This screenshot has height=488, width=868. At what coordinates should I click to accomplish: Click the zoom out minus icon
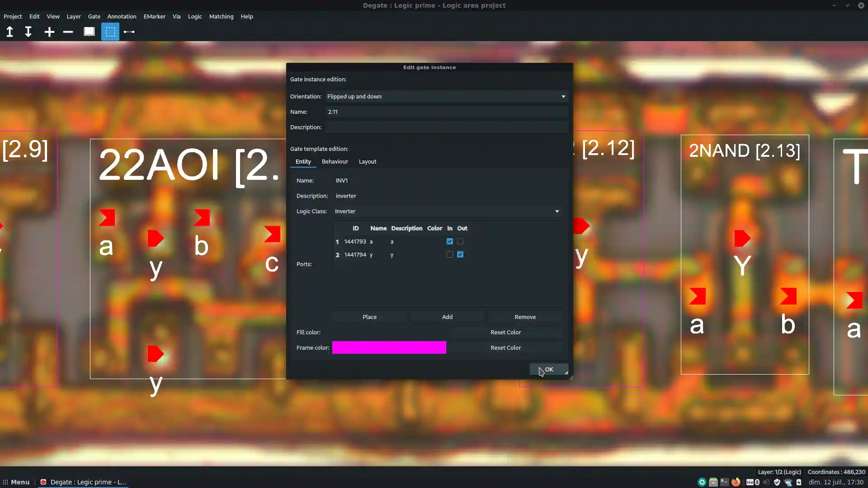(x=68, y=32)
